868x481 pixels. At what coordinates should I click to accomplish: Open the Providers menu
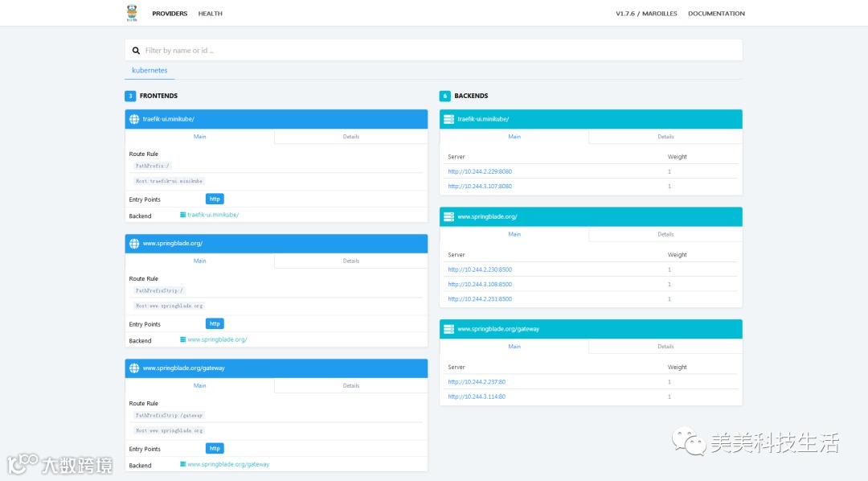(x=170, y=14)
